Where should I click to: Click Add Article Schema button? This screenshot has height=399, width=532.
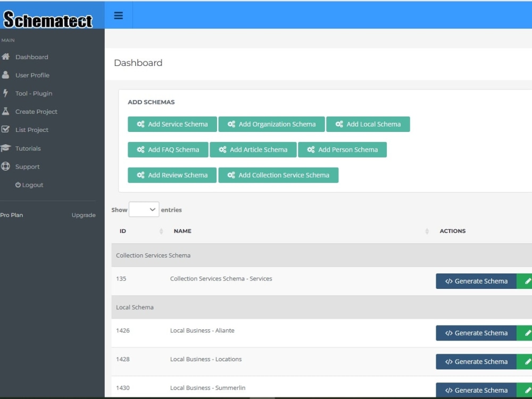pos(253,149)
